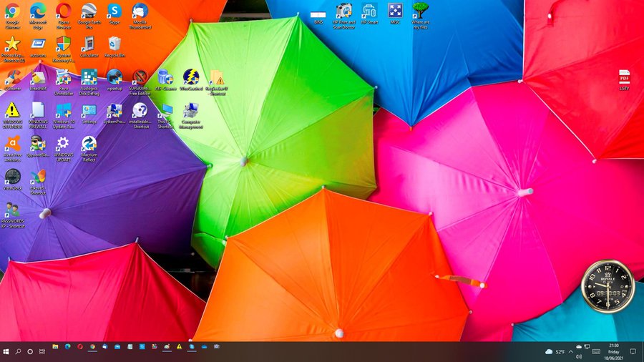This screenshot has height=362, width=644.
Task: Open the Google Chrome desktop shortcut
Action: point(12,16)
